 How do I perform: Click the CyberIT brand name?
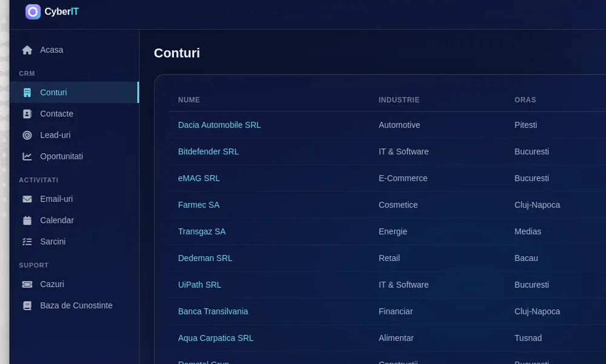61,12
